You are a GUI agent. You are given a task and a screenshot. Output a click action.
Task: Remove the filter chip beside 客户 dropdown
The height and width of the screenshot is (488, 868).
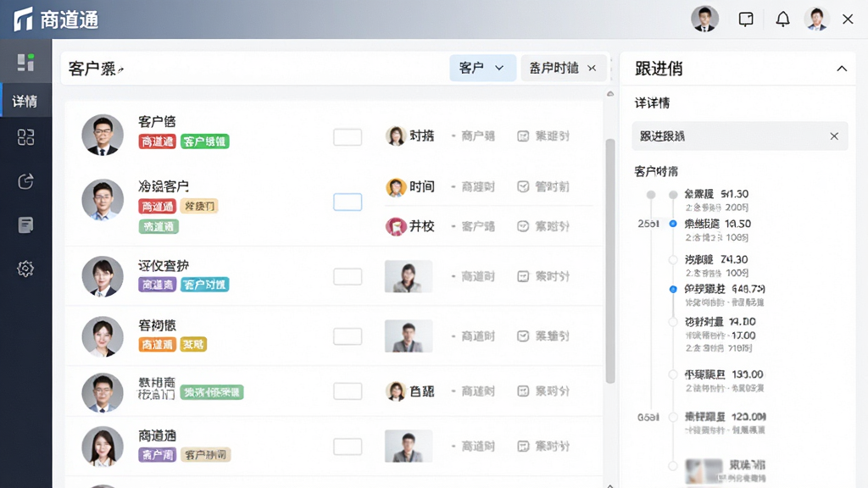(592, 68)
